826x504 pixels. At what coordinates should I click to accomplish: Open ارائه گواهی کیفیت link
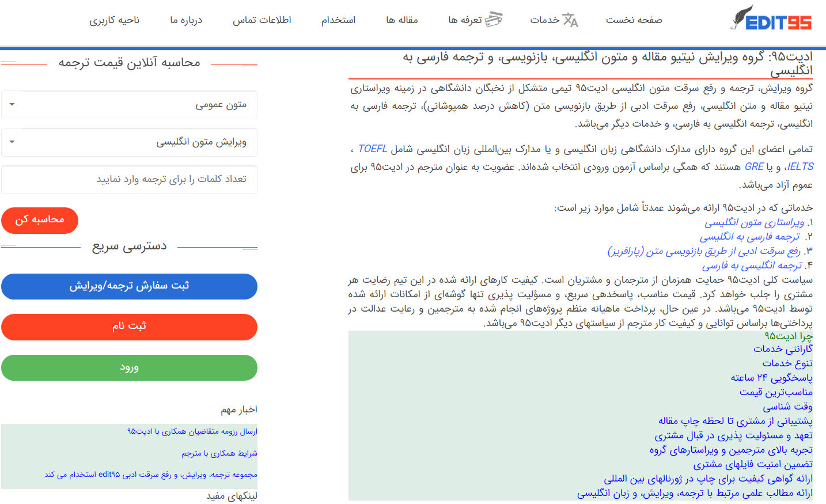point(708,479)
